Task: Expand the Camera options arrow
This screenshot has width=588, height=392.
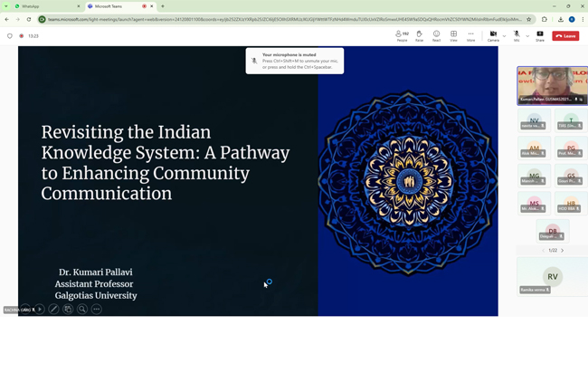Action: tap(504, 36)
